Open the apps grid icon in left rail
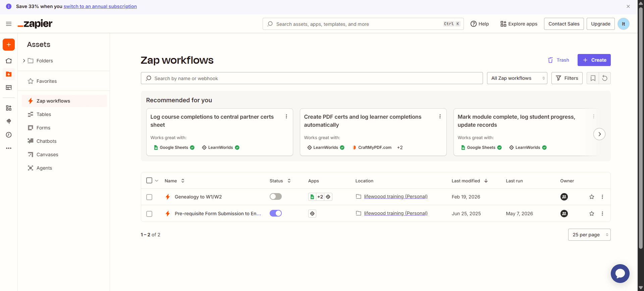Screen dimensions: 644x291 [x=9, y=108]
